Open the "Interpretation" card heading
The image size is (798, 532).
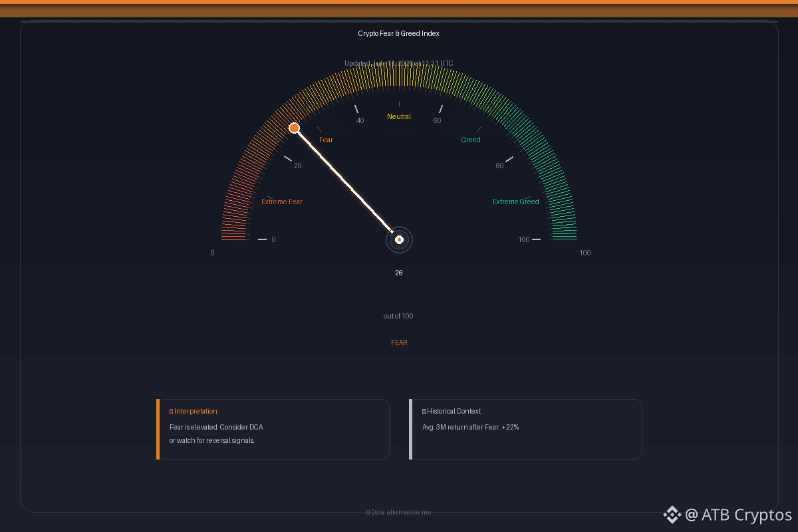click(x=194, y=411)
